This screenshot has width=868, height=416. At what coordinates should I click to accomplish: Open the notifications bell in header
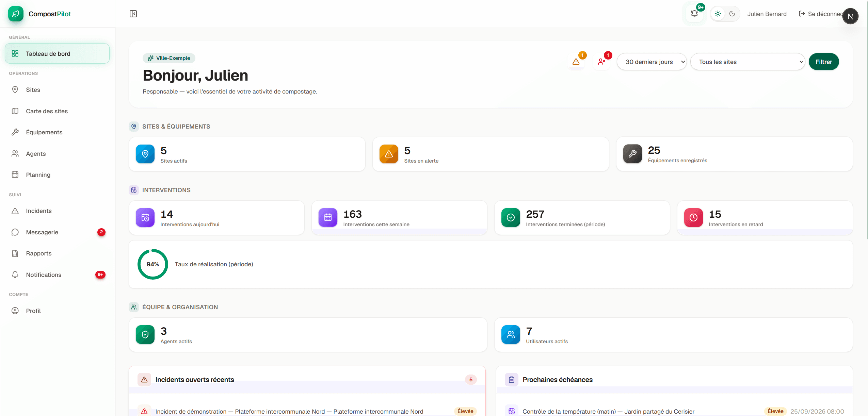(694, 14)
